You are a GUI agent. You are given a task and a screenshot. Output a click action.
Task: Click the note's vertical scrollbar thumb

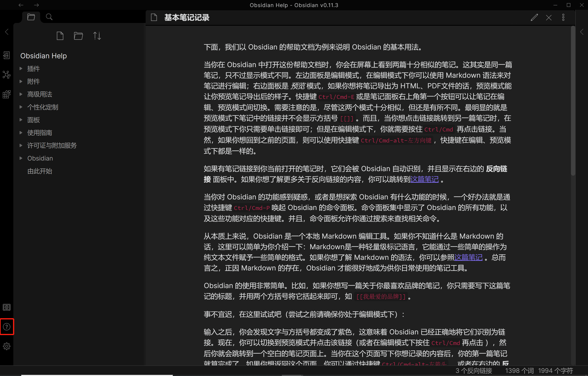point(573,101)
